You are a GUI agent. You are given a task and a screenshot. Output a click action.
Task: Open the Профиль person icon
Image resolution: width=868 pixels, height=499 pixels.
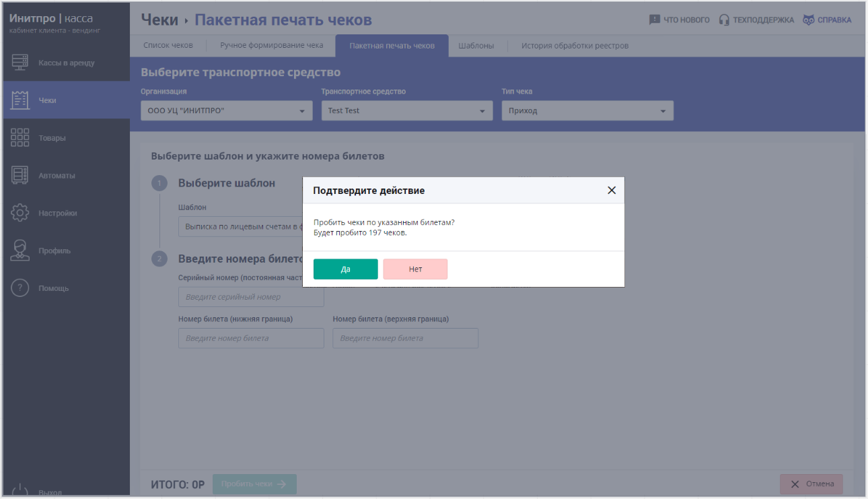click(x=20, y=251)
